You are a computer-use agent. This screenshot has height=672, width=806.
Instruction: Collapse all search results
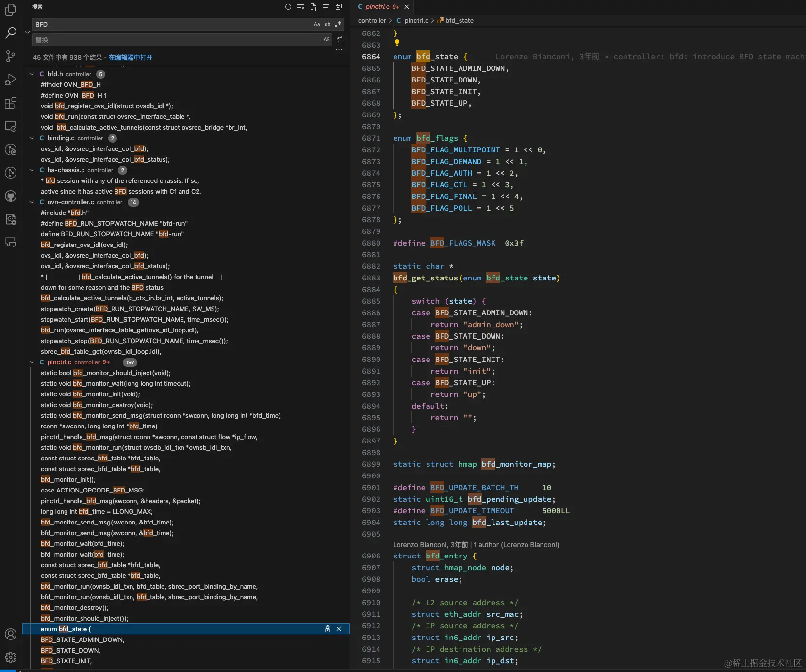point(339,7)
